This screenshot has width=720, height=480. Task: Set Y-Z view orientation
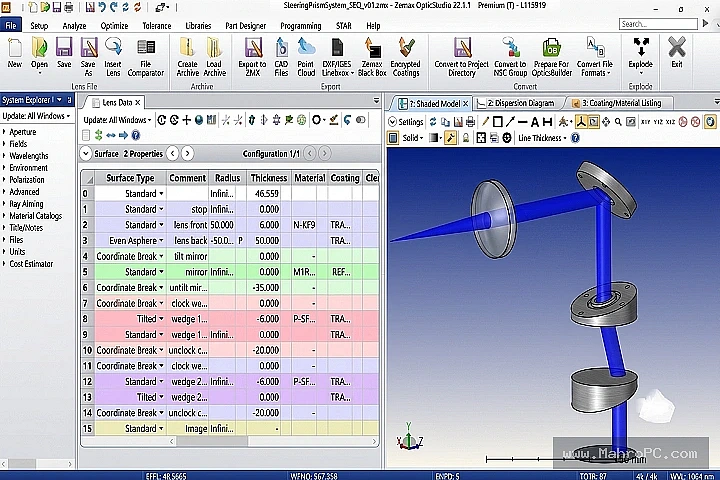[658, 122]
